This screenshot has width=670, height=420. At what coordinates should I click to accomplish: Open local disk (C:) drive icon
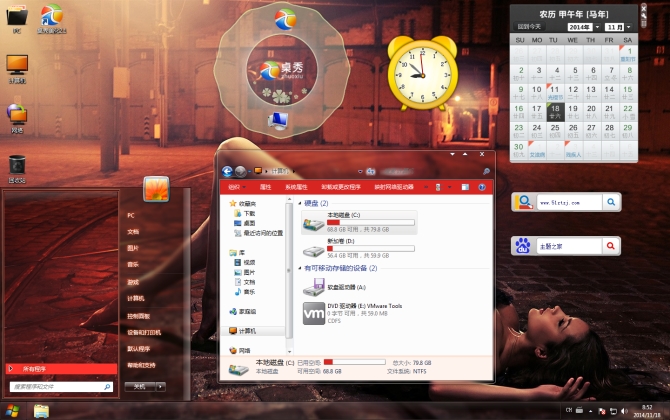313,223
